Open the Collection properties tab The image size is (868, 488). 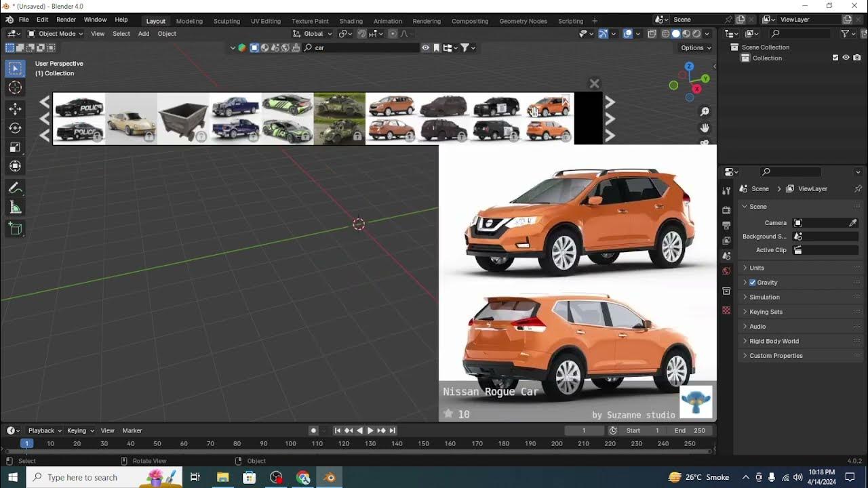coord(726,291)
